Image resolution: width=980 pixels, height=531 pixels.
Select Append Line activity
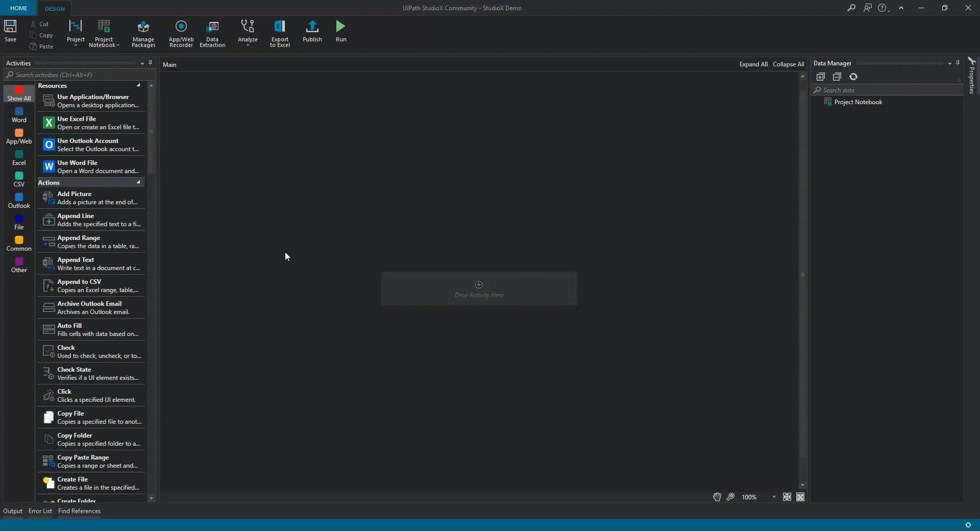pyautogui.click(x=91, y=220)
